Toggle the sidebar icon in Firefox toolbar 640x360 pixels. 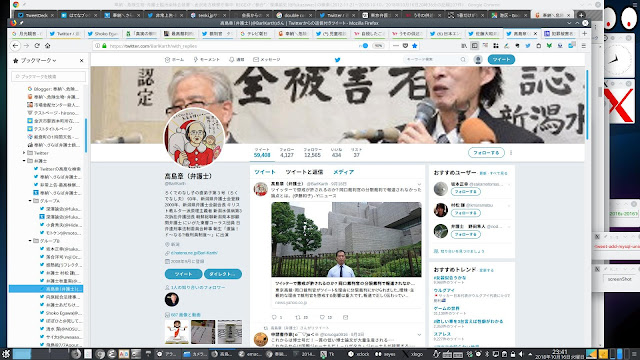pos(474,46)
